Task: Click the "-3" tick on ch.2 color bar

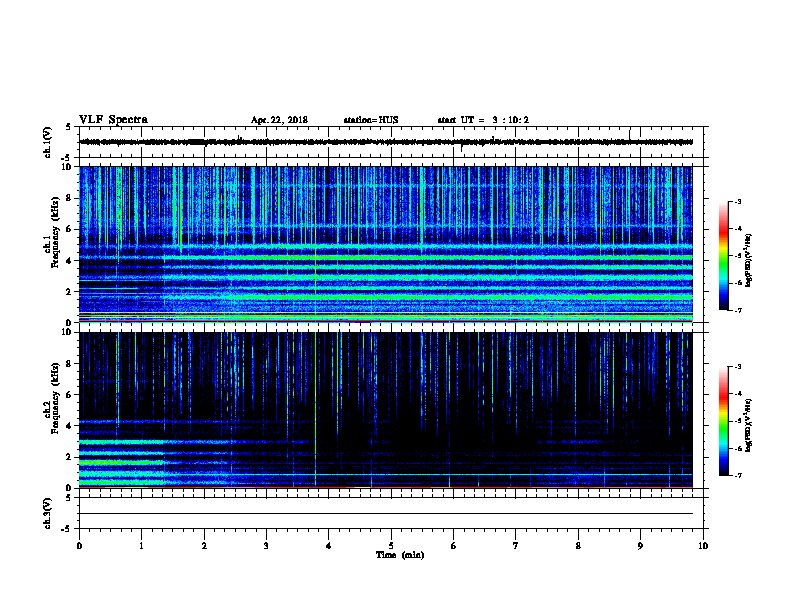Action: point(738,367)
